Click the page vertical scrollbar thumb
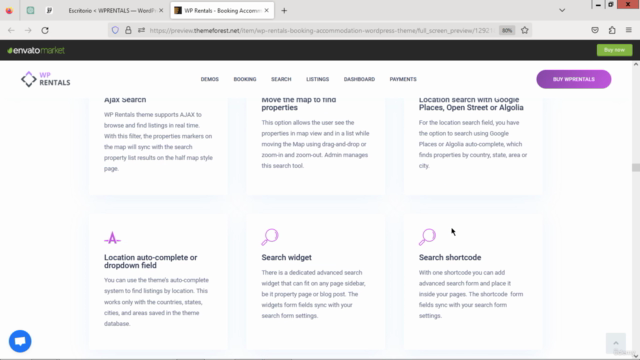The height and width of the screenshot is (360, 640). point(636,167)
